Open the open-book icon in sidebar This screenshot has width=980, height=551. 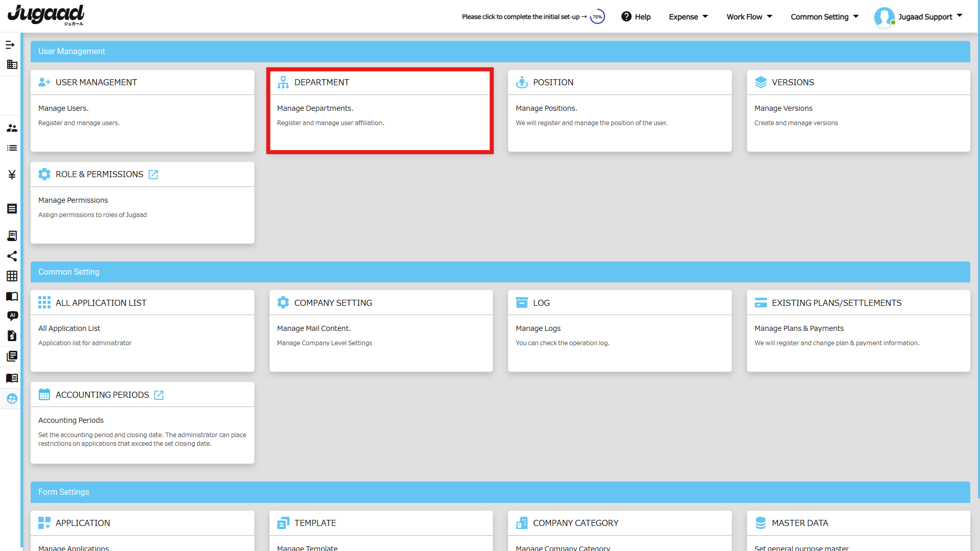(x=12, y=297)
